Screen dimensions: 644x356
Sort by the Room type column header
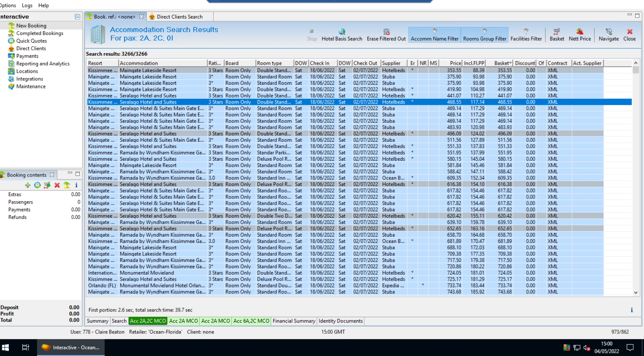tap(274, 63)
